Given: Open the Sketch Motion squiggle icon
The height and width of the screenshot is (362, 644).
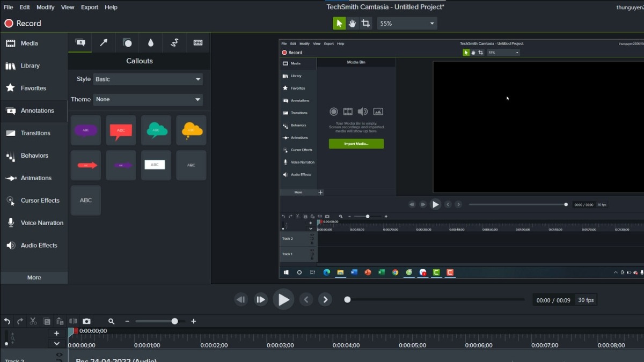Looking at the screenshot, I should (174, 43).
